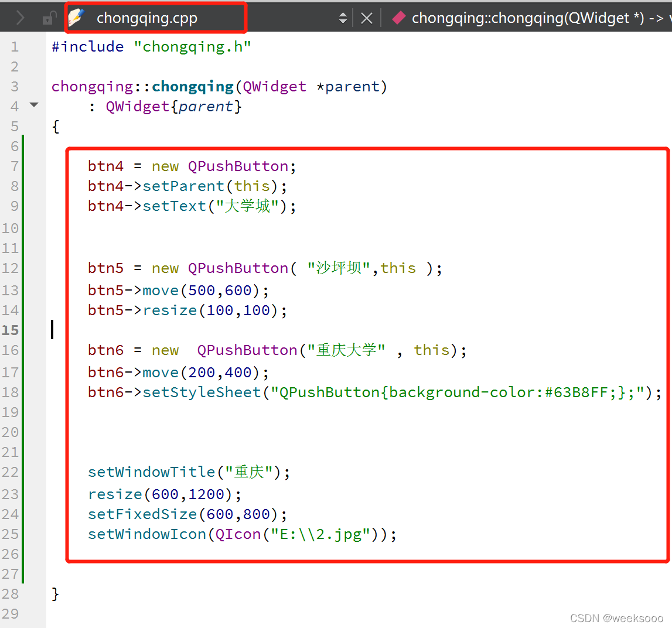This screenshot has width=672, height=628.
Task: Click the "沙坪坝" string literal
Action: point(339,268)
